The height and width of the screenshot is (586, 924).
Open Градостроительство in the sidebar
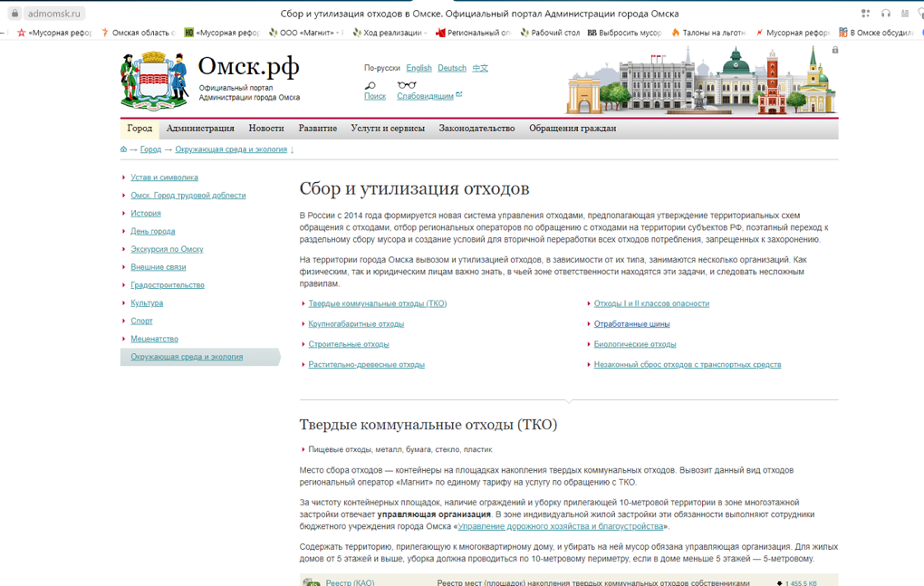168,285
